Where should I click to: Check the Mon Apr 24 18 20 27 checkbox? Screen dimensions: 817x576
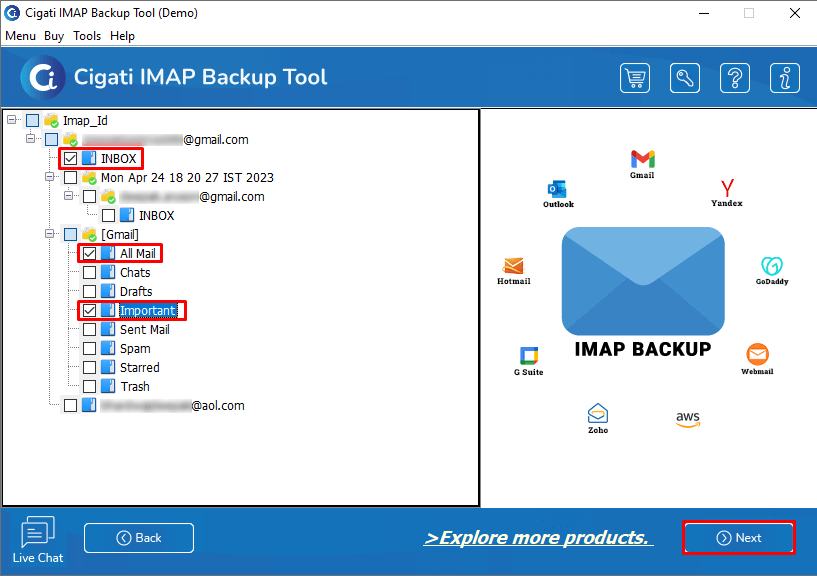[71, 178]
